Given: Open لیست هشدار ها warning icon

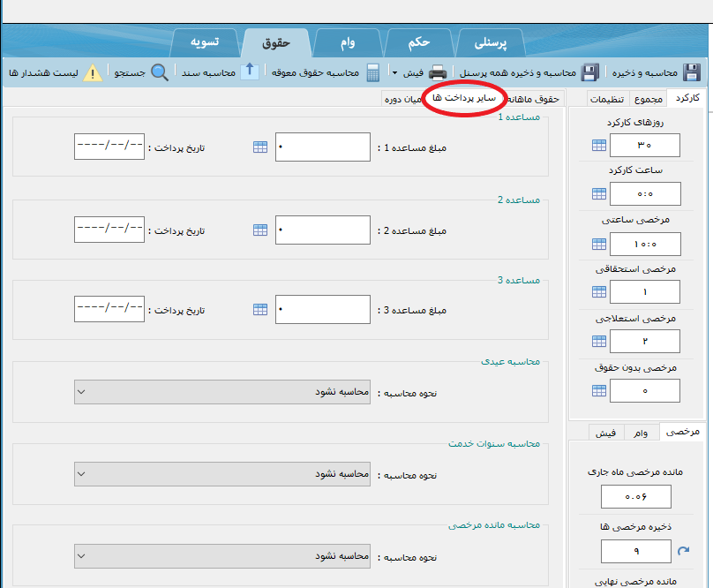Looking at the screenshot, I should pyautogui.click(x=92, y=72).
